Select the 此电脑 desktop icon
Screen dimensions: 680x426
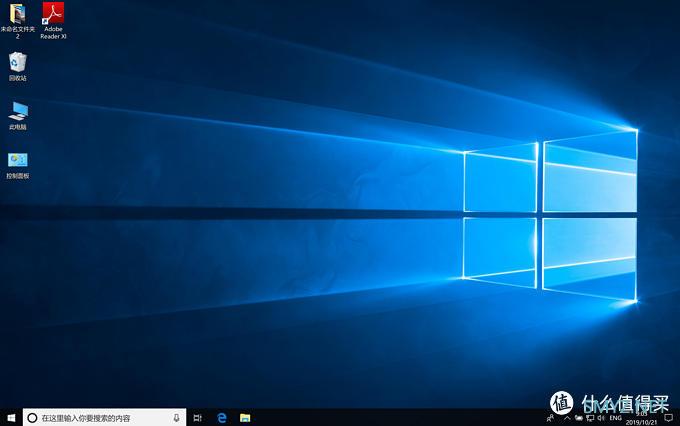click(17, 116)
